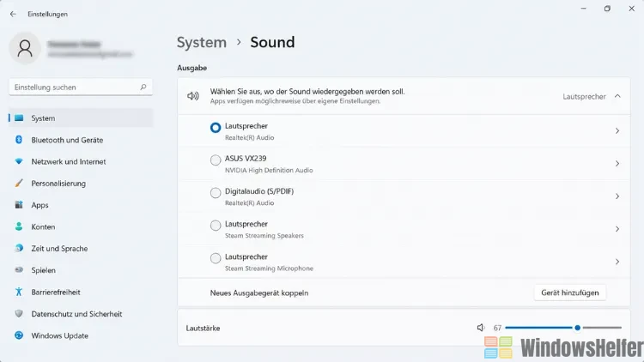This screenshot has width=644, height=362.
Task: Select ASUS VX239 output radio button
Action: coord(216,160)
